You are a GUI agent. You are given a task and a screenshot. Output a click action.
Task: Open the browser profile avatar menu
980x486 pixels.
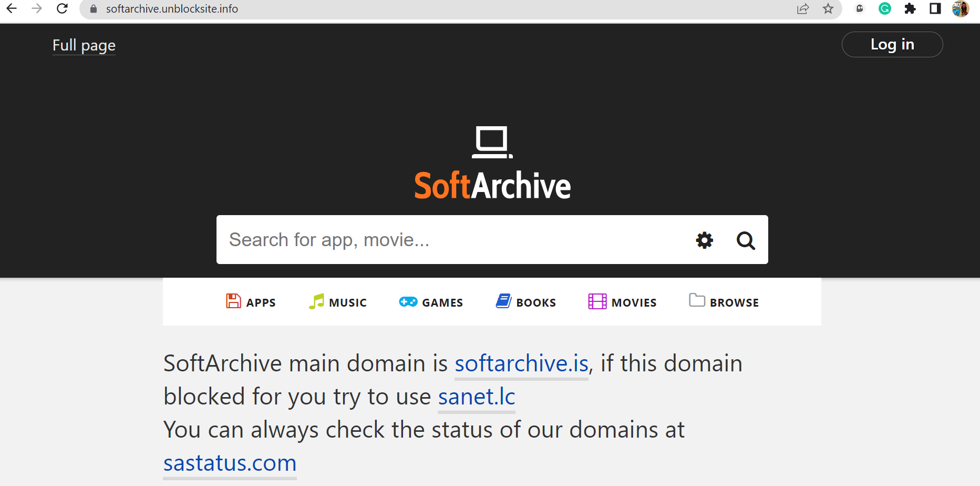click(961, 9)
